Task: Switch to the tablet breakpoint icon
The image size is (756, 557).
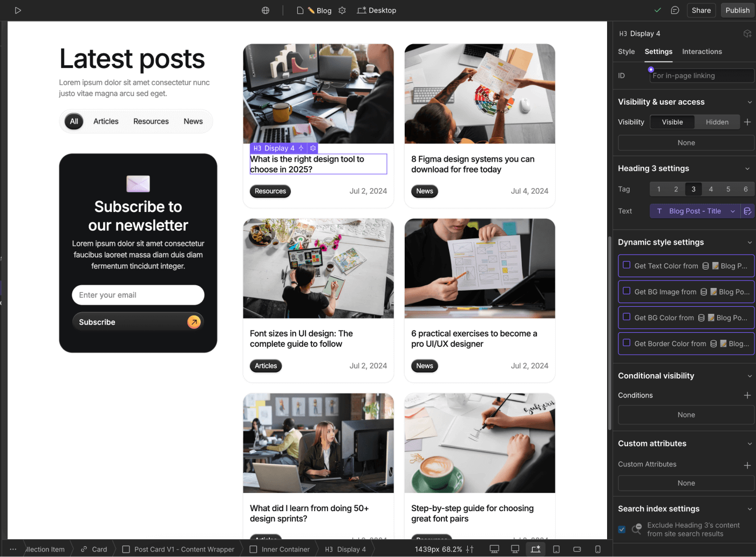Action: coord(556,549)
